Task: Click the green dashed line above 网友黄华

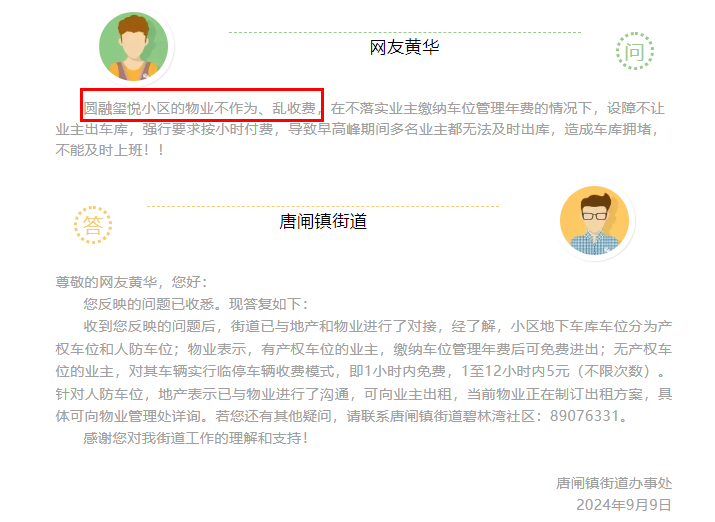Action: [405, 32]
